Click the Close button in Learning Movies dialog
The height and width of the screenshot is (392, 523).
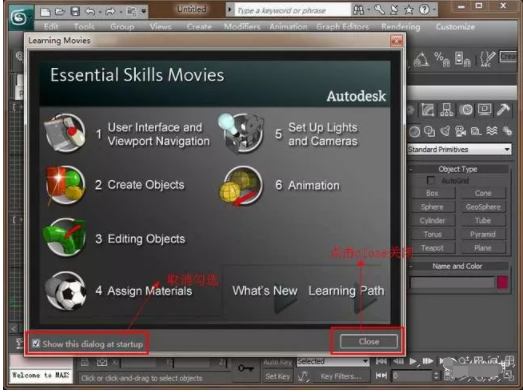point(369,341)
